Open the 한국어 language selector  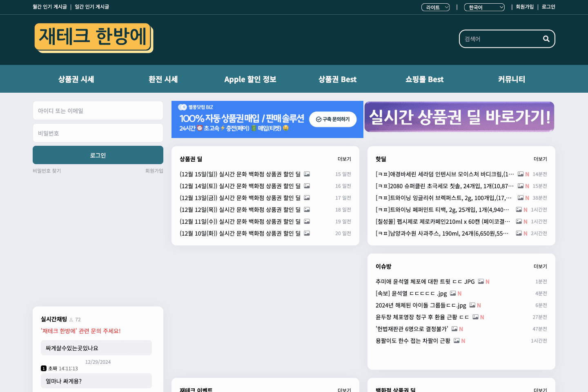point(484,7)
